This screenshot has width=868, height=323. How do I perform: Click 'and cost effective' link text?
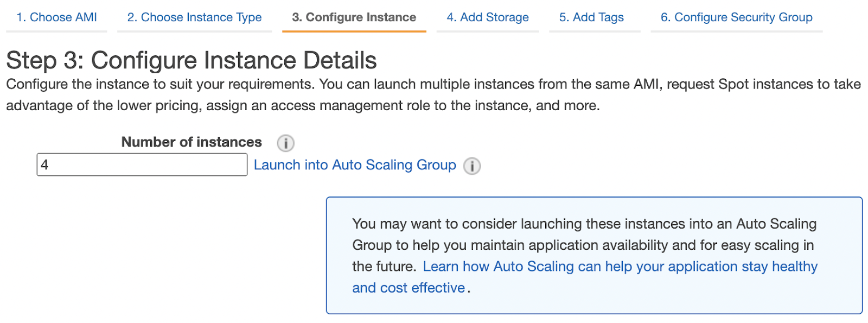coord(409,288)
